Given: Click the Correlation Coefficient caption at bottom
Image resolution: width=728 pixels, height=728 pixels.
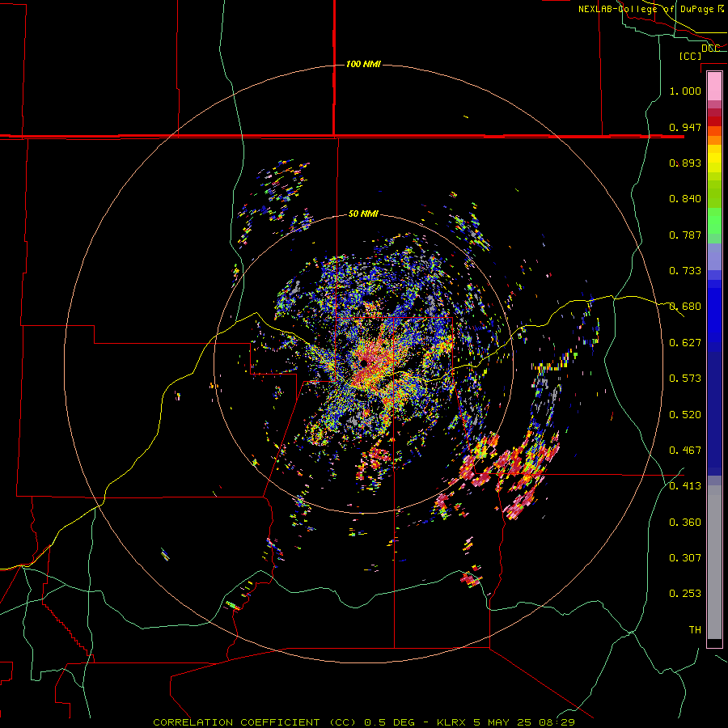Looking at the screenshot, I should click(364, 722).
